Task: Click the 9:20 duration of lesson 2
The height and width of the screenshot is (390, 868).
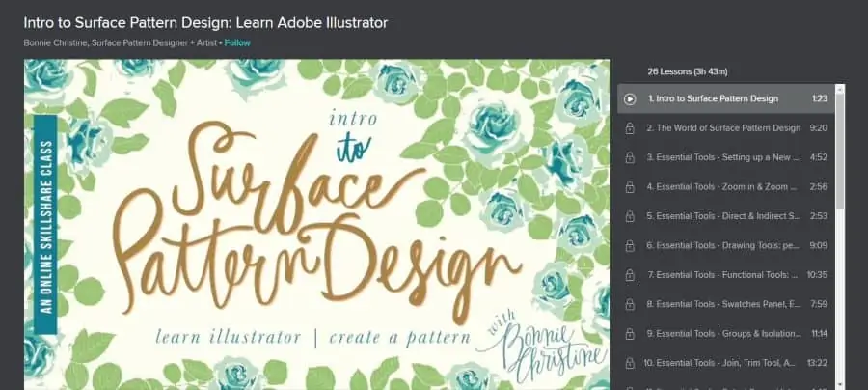Action: [x=818, y=128]
